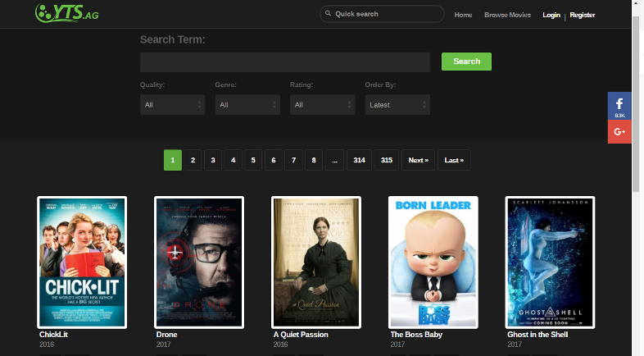Image resolution: width=644 pixels, height=356 pixels.
Task: Open the Home page link
Action: click(463, 15)
